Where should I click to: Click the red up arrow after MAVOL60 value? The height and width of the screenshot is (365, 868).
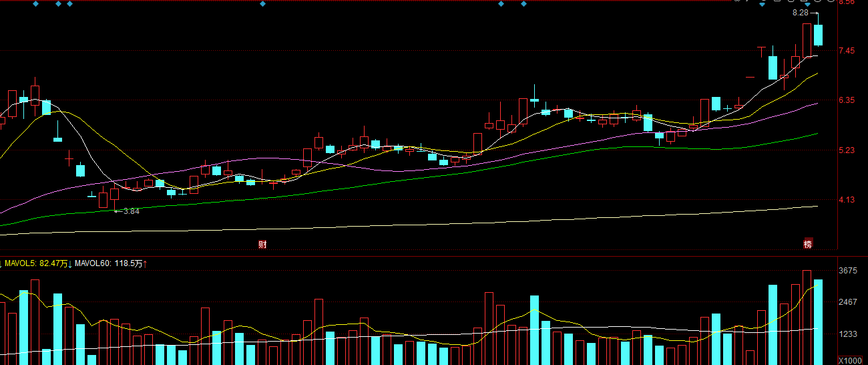[145, 264]
